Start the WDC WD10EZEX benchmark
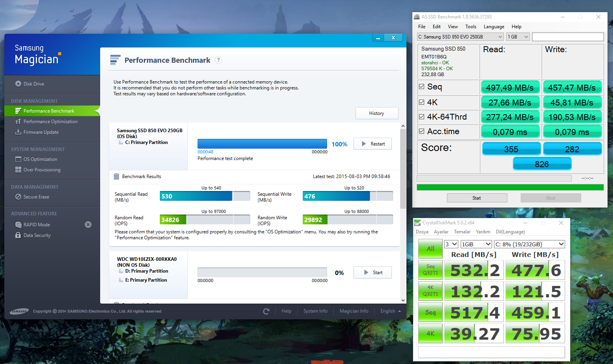 [x=373, y=273]
